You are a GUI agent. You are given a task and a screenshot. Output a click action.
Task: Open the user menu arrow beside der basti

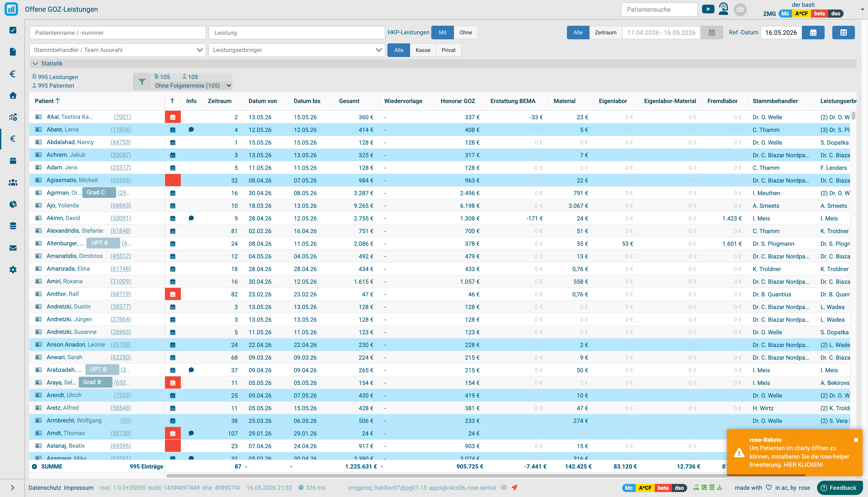tap(862, 9)
